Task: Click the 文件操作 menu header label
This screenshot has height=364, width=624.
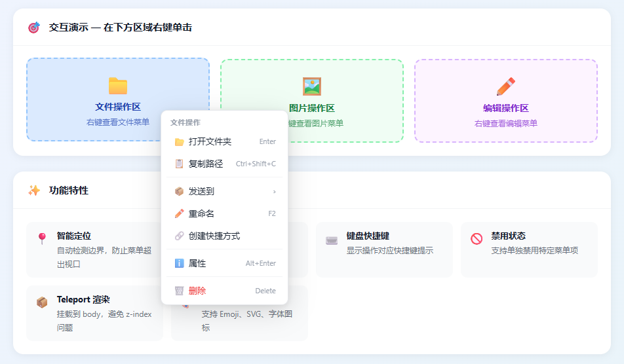Action: pyautogui.click(x=185, y=122)
